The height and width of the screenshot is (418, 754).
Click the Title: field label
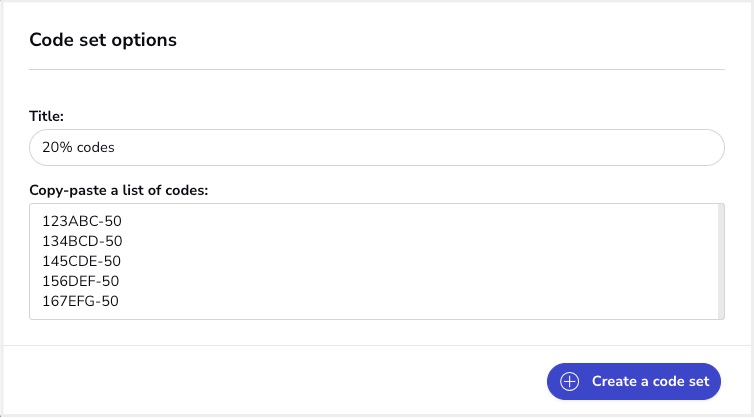point(47,116)
